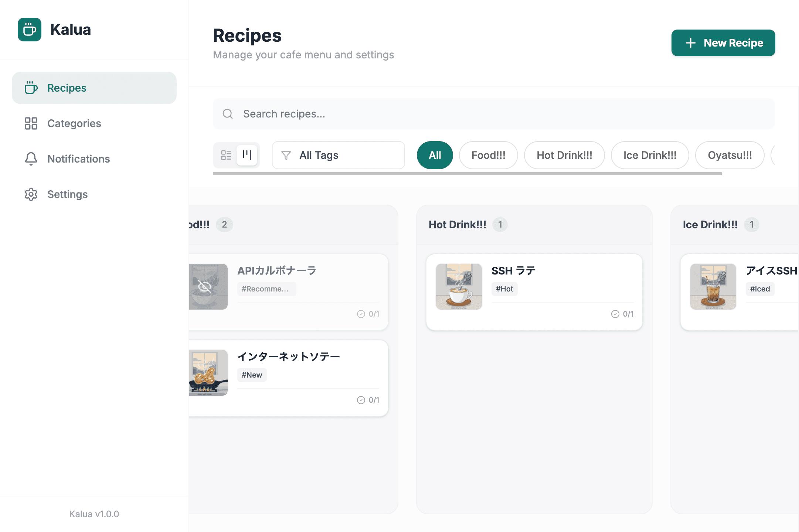Click the Categories grid icon

tap(31, 123)
